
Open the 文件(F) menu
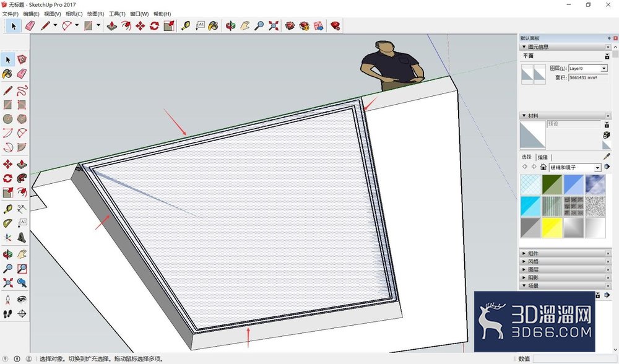click(10, 14)
